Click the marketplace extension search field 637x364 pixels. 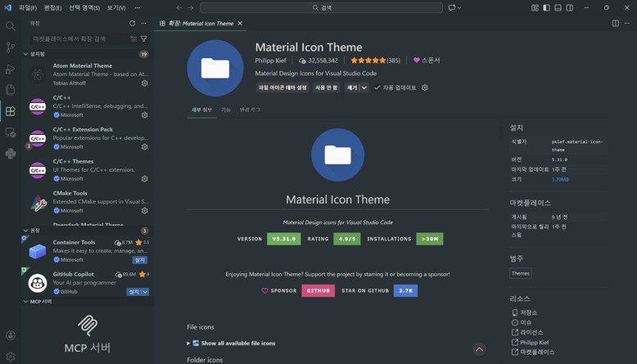coord(78,38)
